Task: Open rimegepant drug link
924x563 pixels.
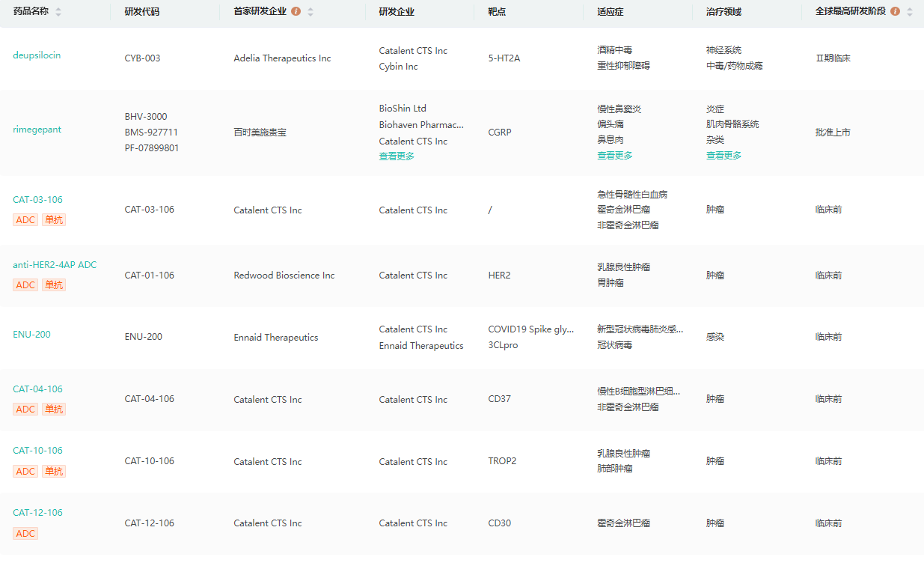Action: click(x=37, y=130)
